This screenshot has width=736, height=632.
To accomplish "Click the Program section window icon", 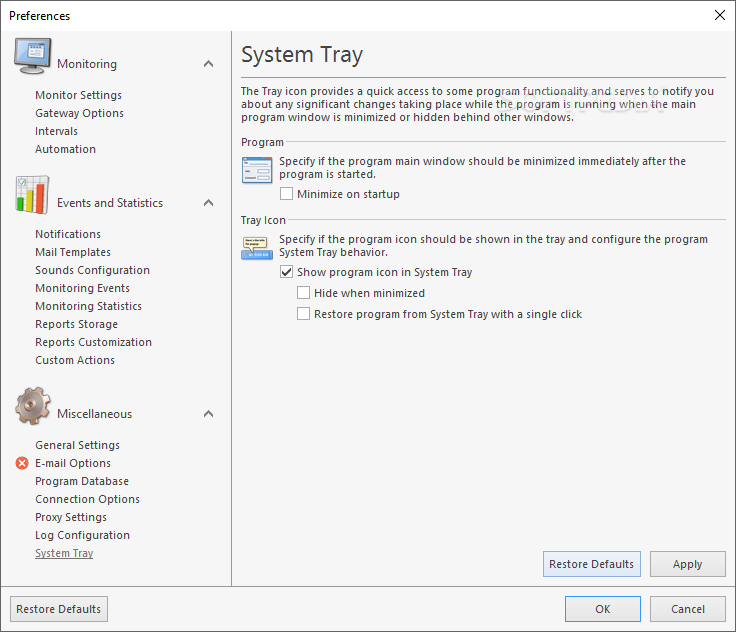I will pos(257,170).
